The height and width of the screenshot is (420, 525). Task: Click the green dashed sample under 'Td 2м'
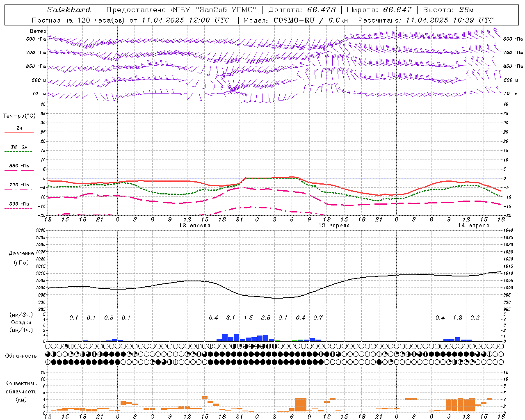pos(18,151)
